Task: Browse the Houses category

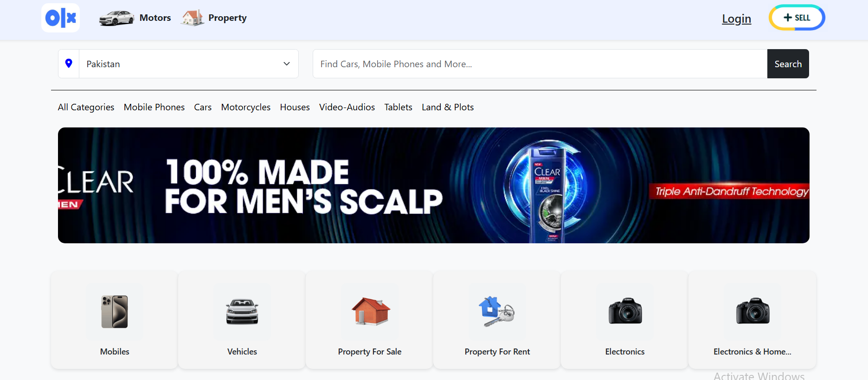Action: click(x=295, y=107)
